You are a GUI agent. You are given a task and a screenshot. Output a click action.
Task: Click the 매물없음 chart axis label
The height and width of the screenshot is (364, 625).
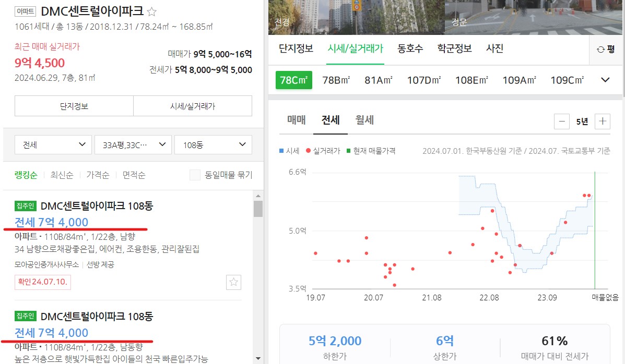tap(605, 297)
